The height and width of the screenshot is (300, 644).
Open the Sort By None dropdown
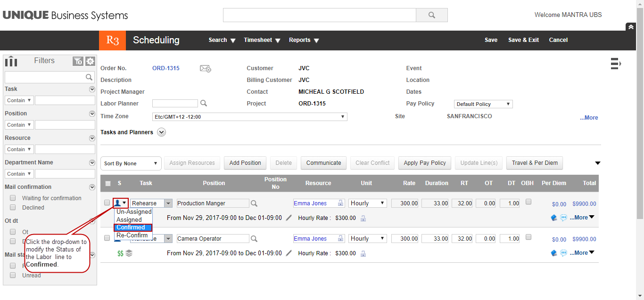point(131,163)
